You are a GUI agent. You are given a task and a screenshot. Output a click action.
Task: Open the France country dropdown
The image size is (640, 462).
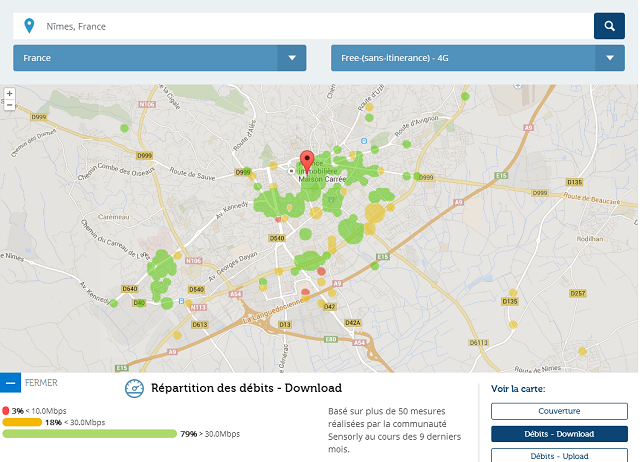pyautogui.click(x=160, y=58)
